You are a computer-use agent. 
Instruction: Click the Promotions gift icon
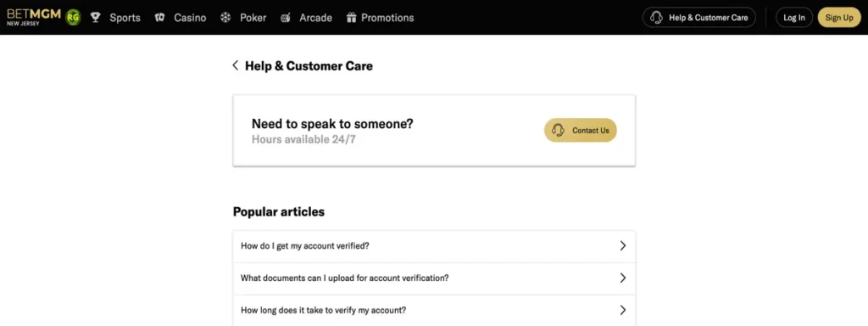[x=351, y=18]
